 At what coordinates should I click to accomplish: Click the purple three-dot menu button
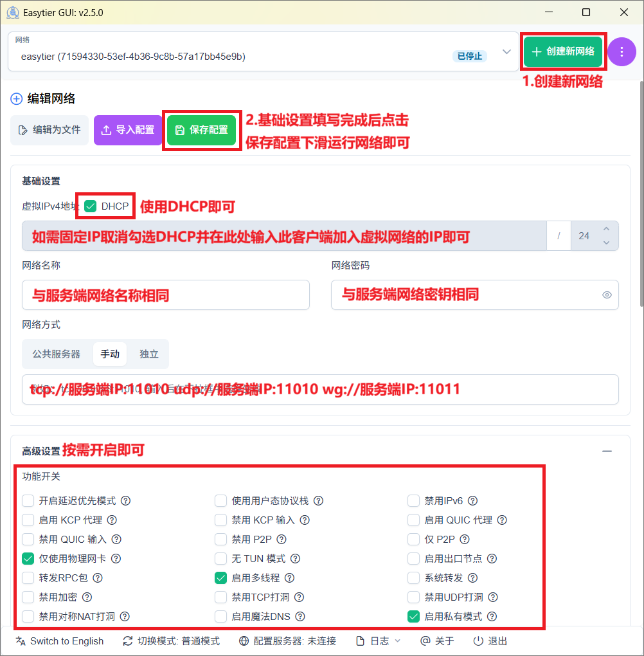coord(622,52)
